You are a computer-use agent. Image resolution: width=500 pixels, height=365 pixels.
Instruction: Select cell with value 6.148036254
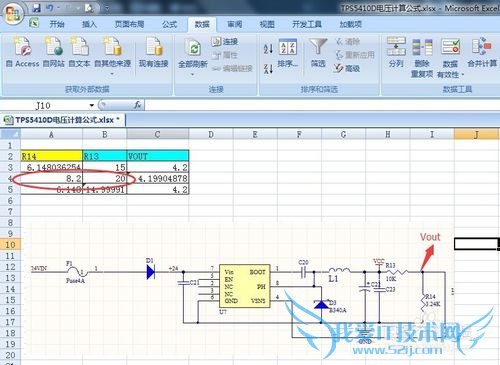(51, 167)
